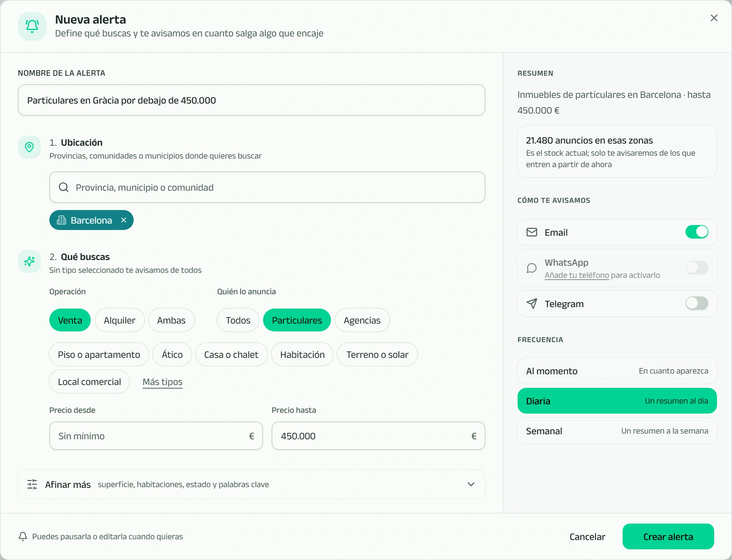Screen dimensions: 732x560
Task: Click the building icon in Barcelona chip
Action: [61, 220]
